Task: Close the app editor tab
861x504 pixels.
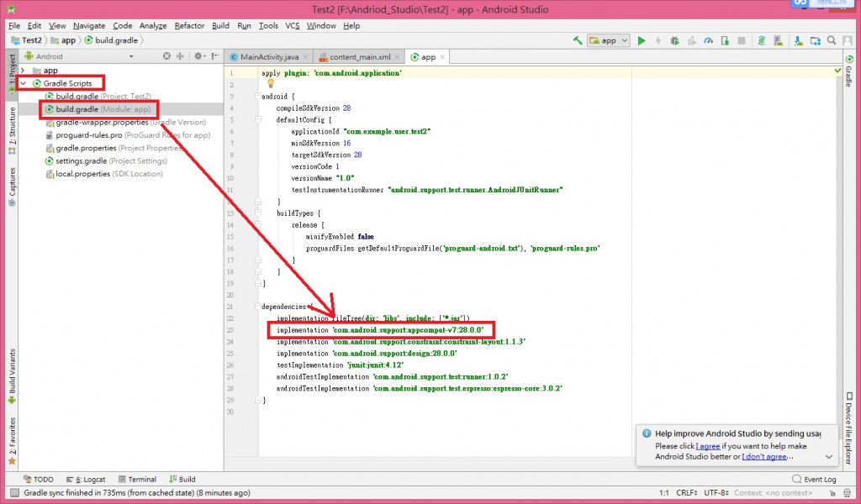Action: pos(442,56)
